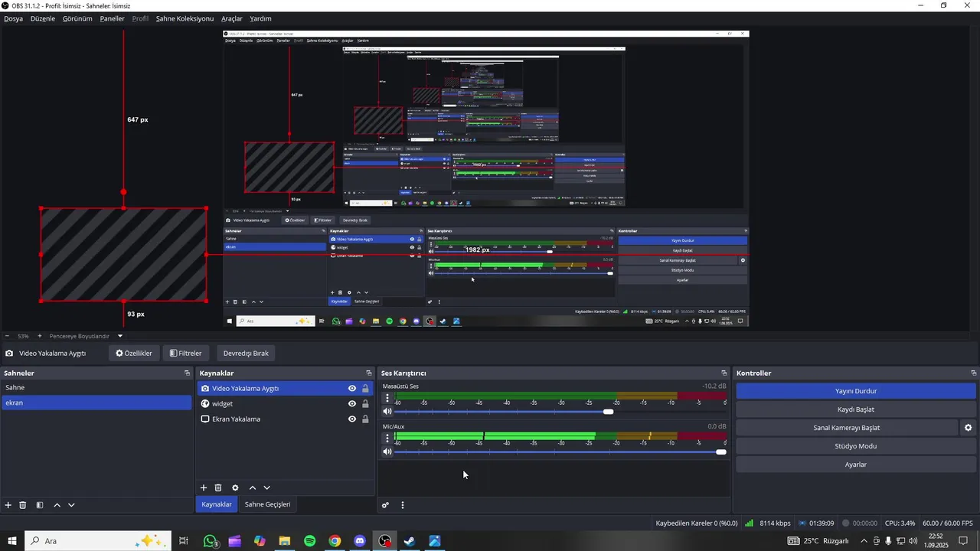Open Spotify from the taskbar

pos(310,541)
